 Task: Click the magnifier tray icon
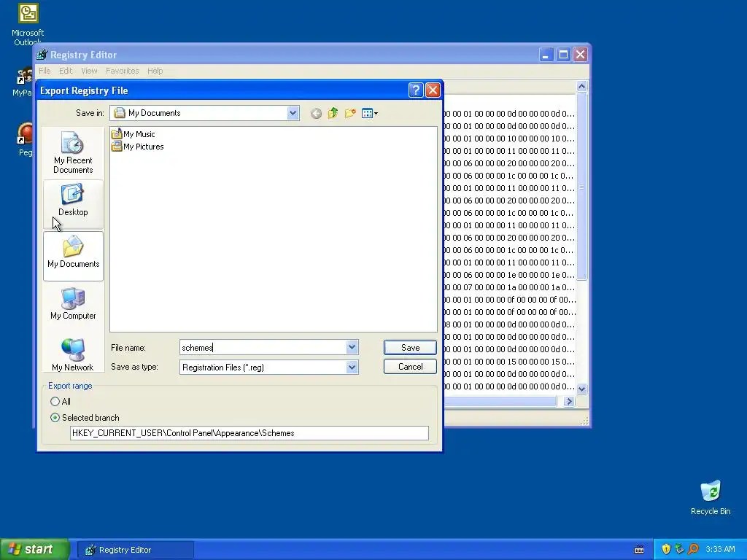click(694, 550)
